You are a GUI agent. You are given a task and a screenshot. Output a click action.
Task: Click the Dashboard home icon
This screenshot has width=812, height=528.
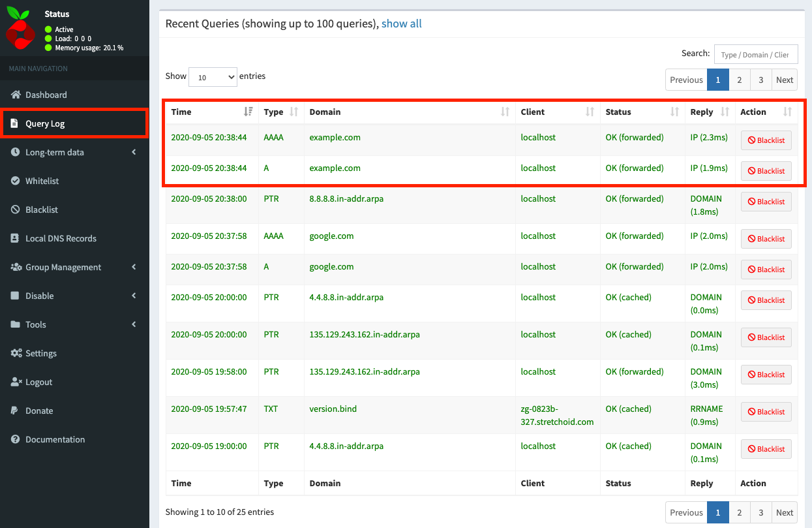(x=16, y=95)
